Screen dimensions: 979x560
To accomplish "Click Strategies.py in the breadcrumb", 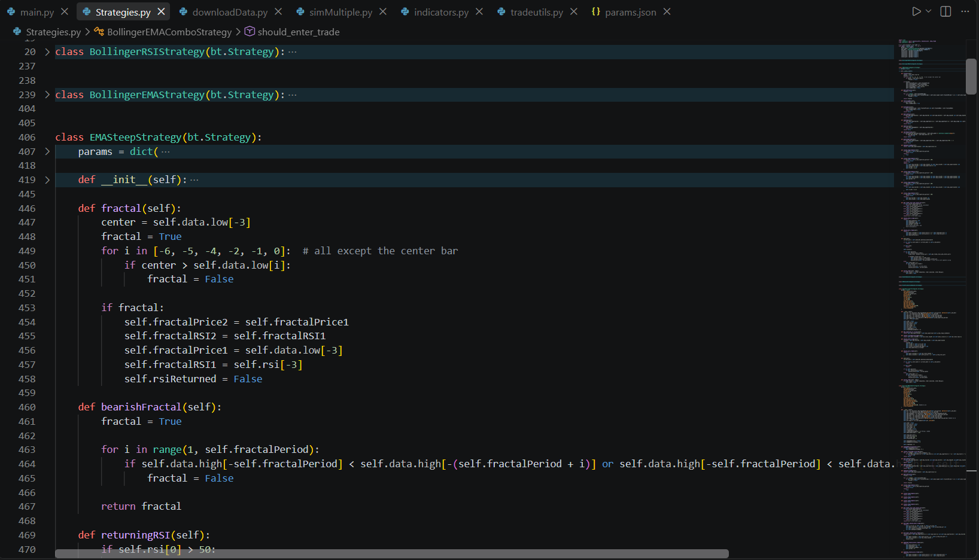I will (x=53, y=32).
